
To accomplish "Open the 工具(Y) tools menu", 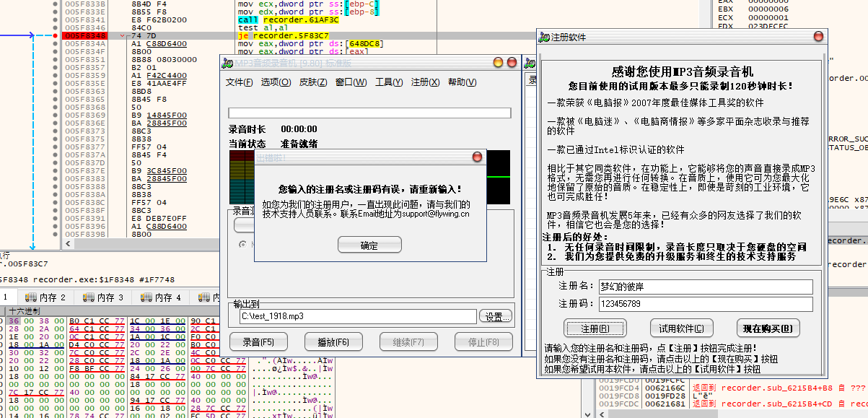I will click(x=389, y=82).
